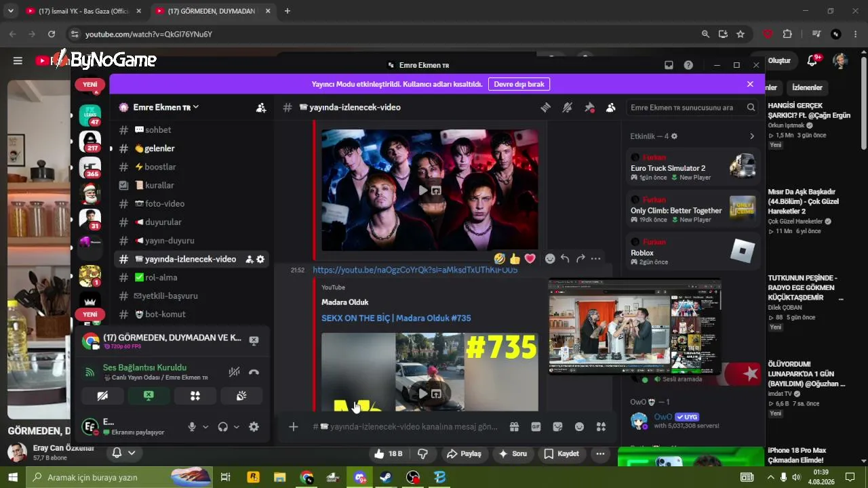Open the Windows Start menu
Image resolution: width=868 pixels, height=488 pixels.
click(14, 477)
